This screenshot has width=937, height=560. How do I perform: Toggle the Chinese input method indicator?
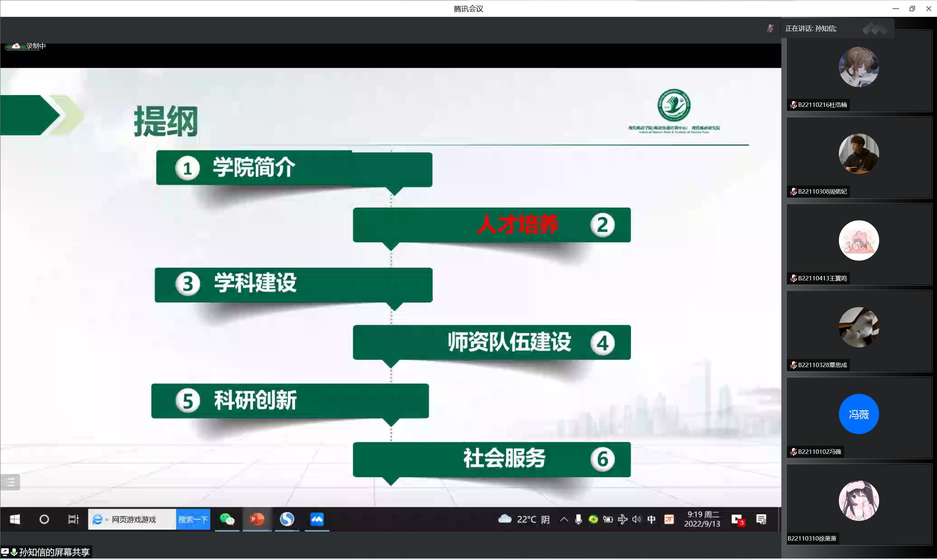click(651, 520)
